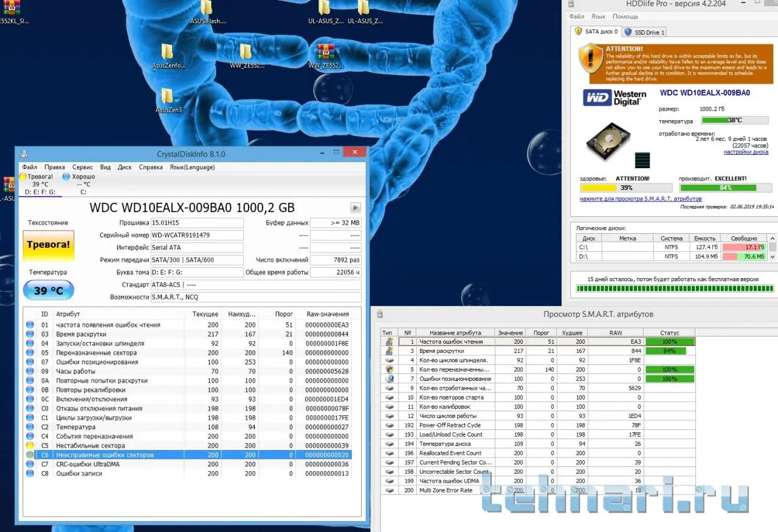Switch to the SSD Drive 1 tab
Screen dimensions: 778x532
(x=644, y=32)
